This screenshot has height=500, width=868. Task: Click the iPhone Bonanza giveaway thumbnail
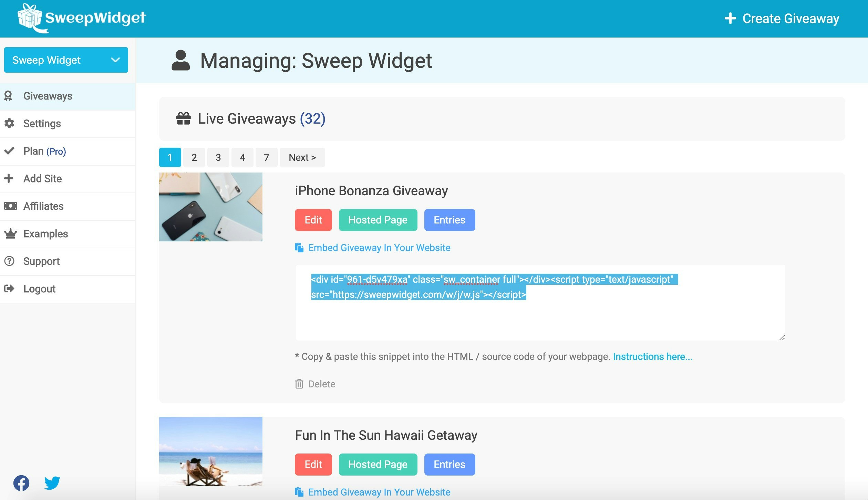(210, 207)
